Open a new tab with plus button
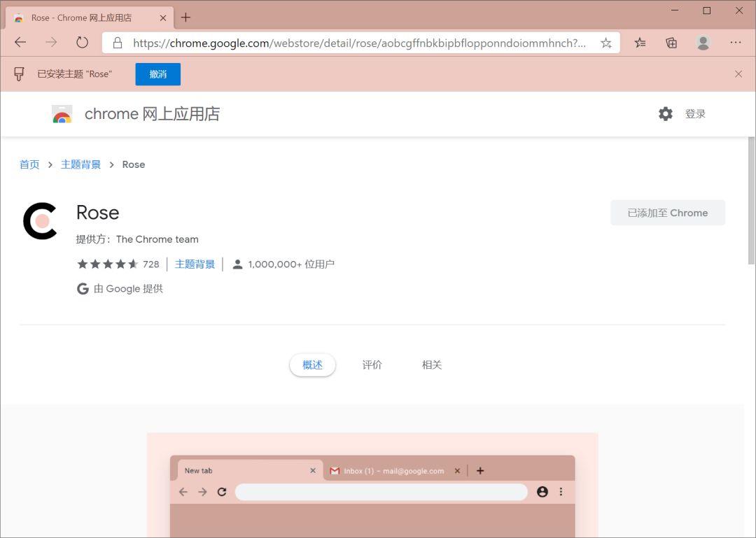The width and height of the screenshot is (756, 538). (185, 17)
